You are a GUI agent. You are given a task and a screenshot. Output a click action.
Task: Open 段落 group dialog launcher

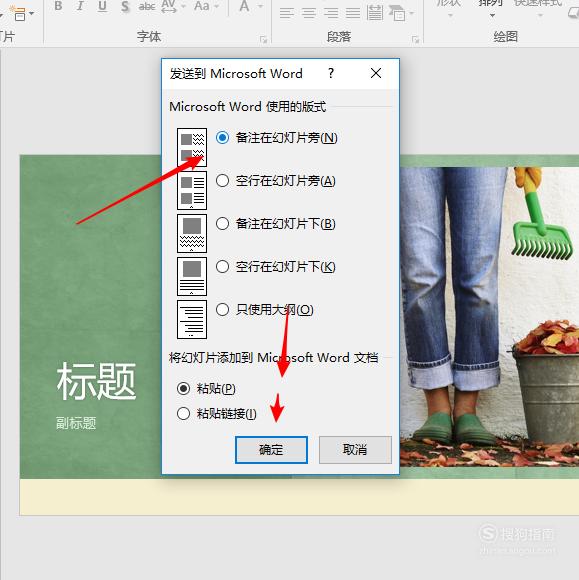(415, 40)
